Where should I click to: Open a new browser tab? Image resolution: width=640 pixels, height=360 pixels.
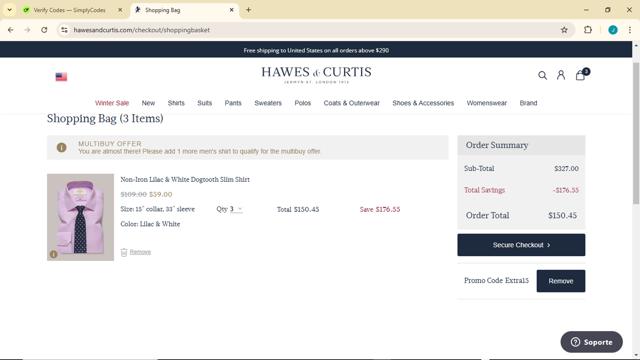click(248, 10)
